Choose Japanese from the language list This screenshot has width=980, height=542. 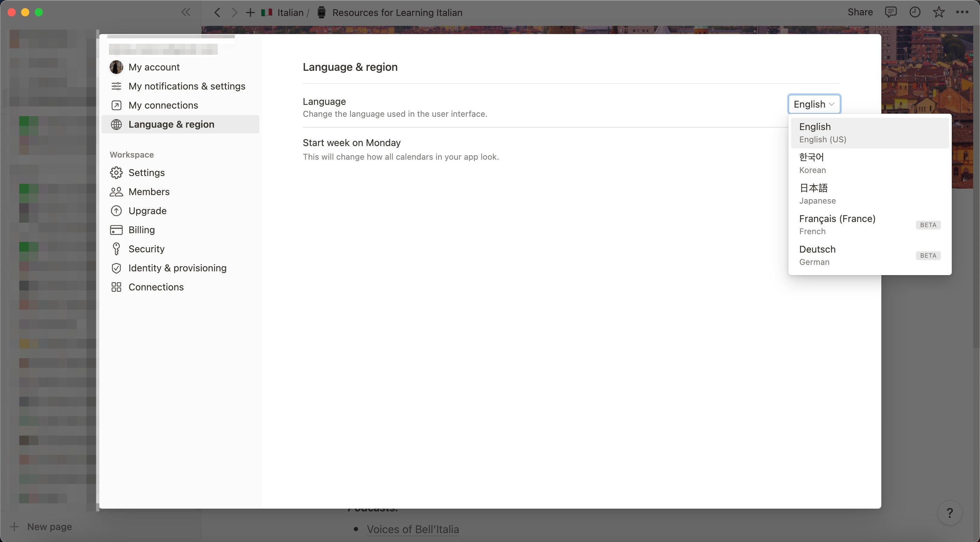(869, 194)
